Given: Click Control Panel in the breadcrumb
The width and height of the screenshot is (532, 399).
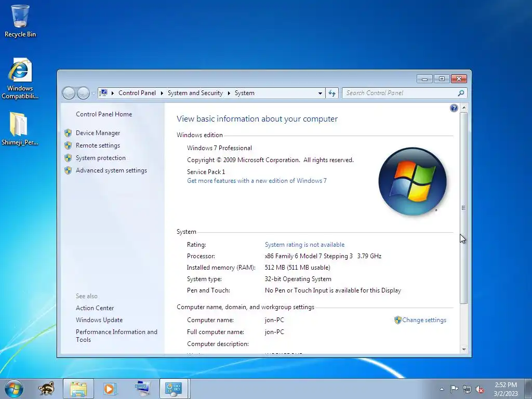Looking at the screenshot, I should click(x=137, y=93).
